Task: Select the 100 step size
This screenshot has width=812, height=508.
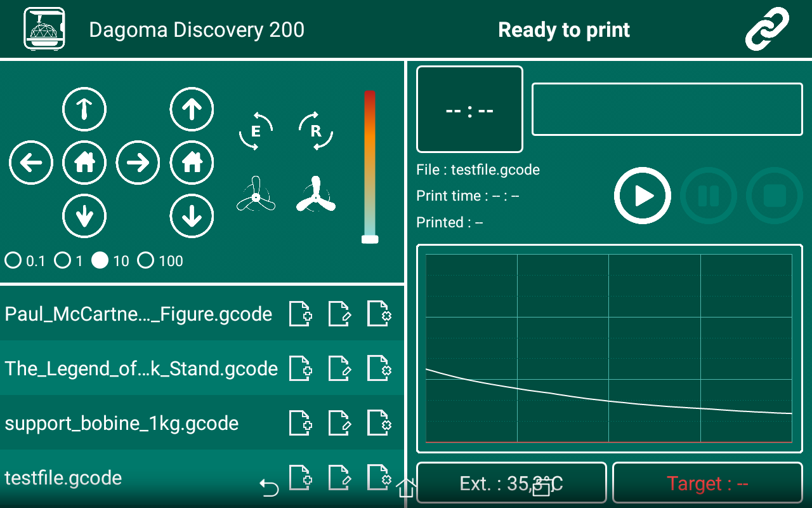Action: point(160,260)
